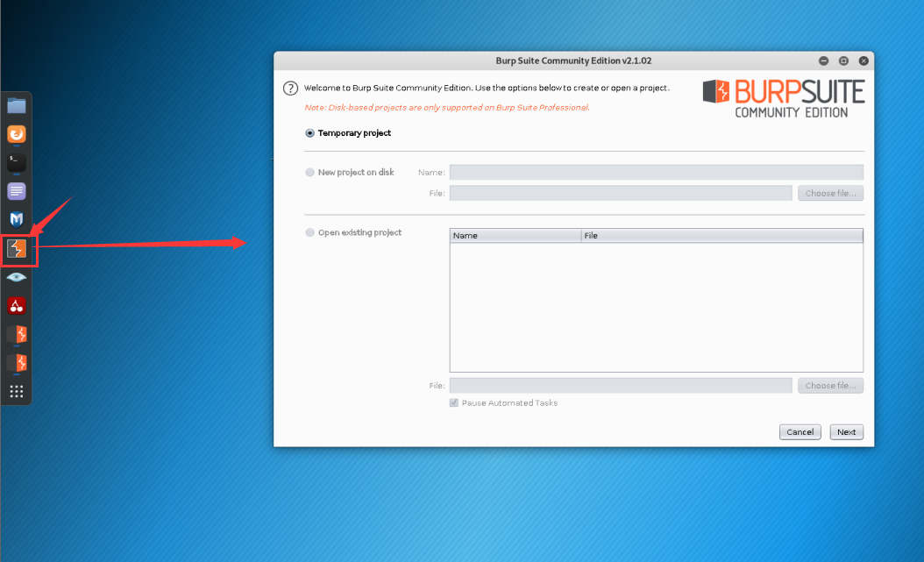This screenshot has height=562, width=924.
Task: Select Open existing project option
Action: [310, 232]
